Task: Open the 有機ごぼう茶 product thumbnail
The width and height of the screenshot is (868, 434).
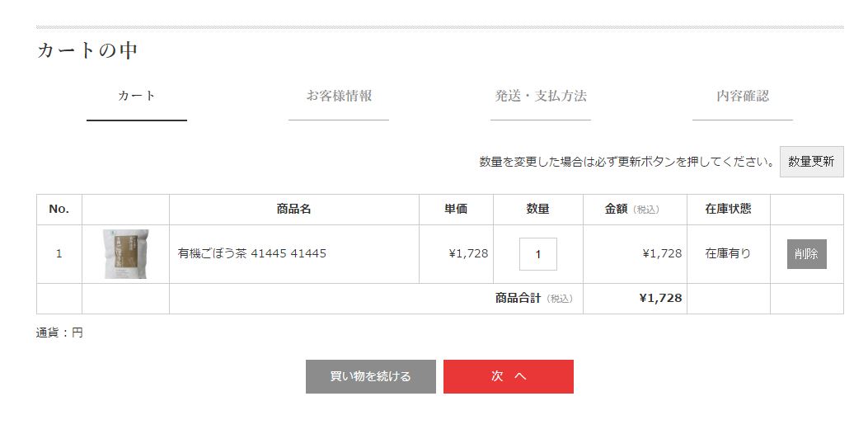Action: coord(125,254)
